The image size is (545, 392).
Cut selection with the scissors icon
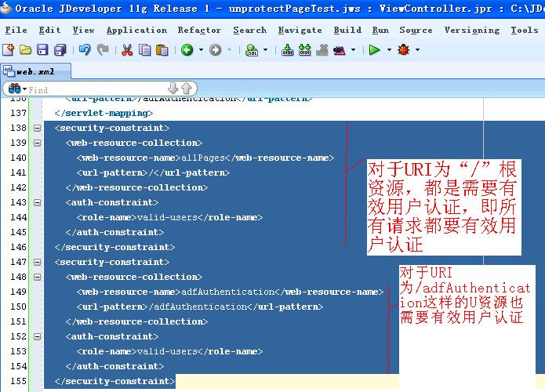tap(127, 50)
